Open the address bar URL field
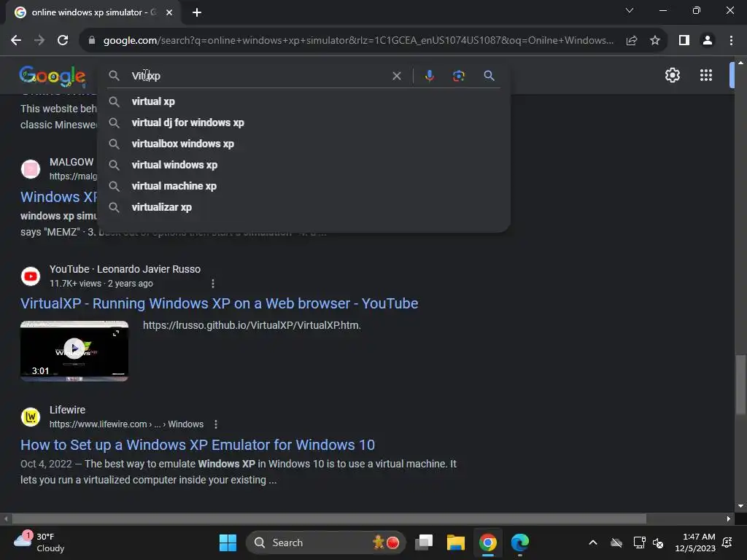Viewport: 747px width, 560px height. 358,41
